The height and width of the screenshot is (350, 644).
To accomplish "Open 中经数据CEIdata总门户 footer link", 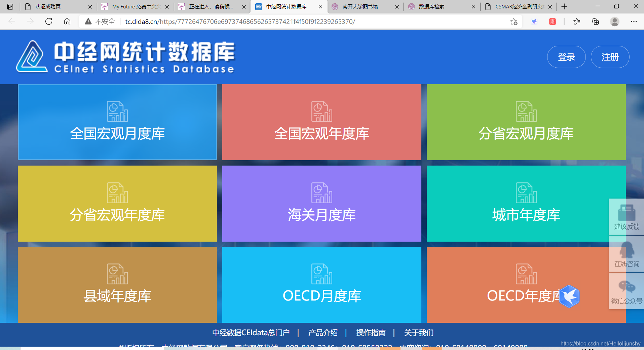I will (251, 333).
